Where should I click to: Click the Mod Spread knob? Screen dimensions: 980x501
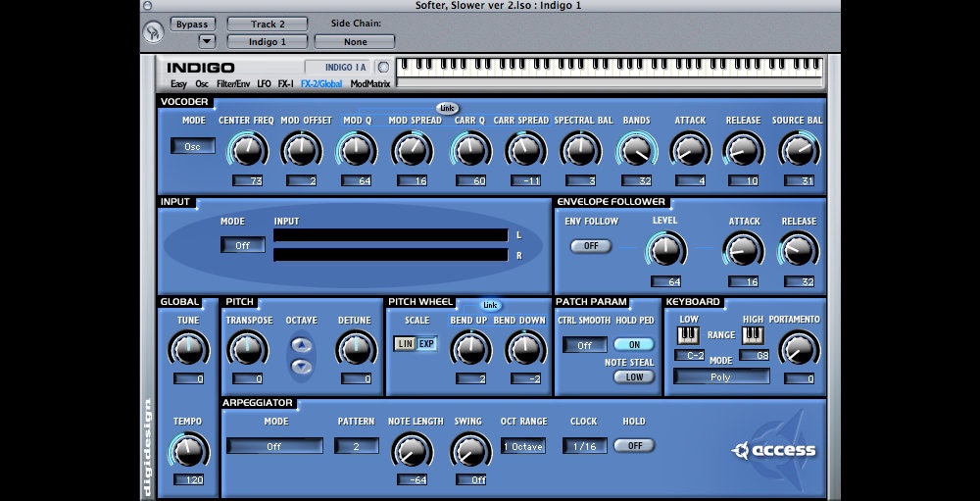[x=412, y=150]
